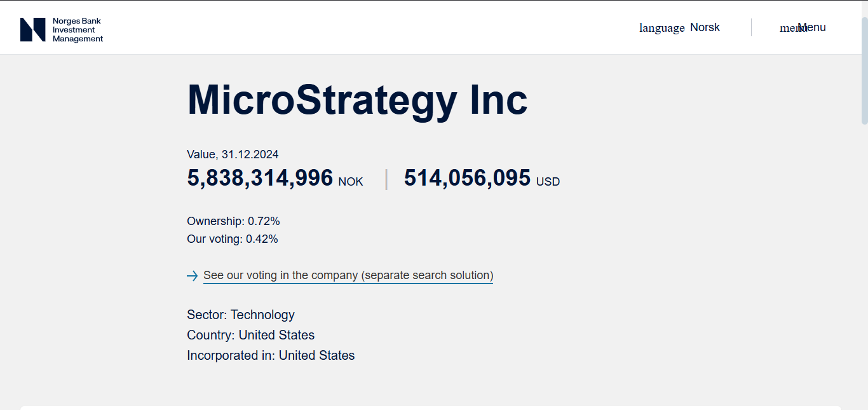Switch the site language to Norsk
868x410 pixels.
pos(705,27)
